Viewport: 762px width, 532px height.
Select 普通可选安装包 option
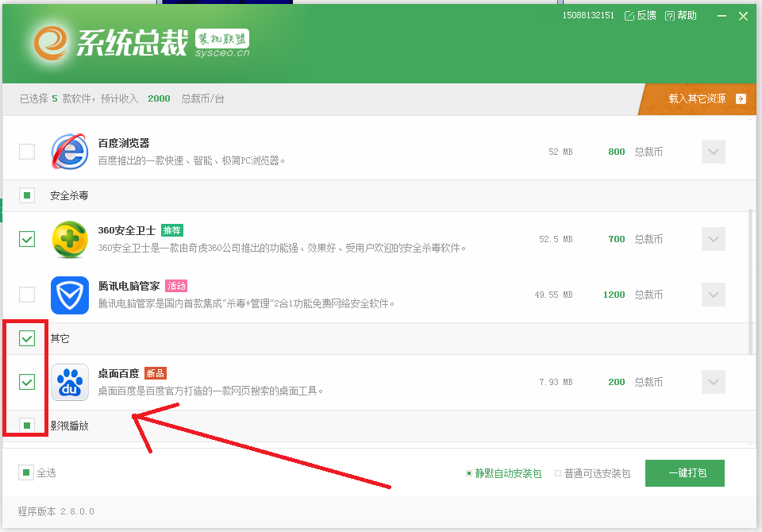[592, 473]
